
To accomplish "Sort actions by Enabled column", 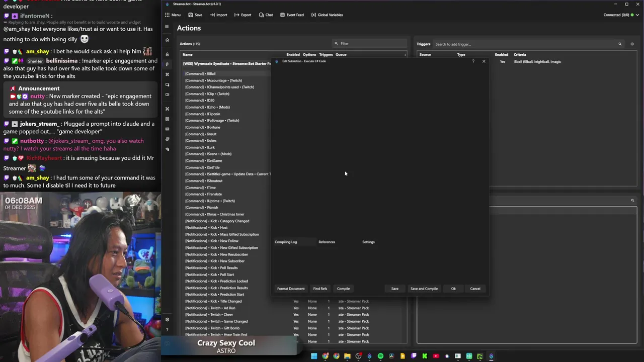I will [293, 54].
